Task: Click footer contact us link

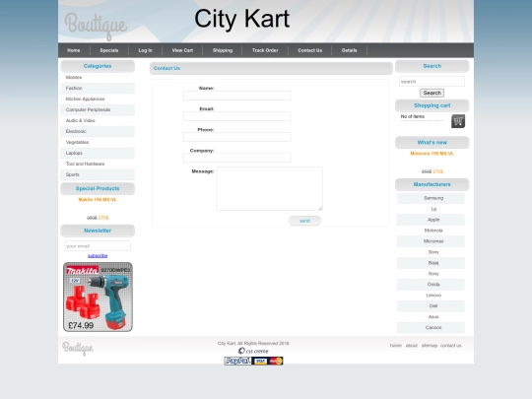Action: (x=450, y=346)
